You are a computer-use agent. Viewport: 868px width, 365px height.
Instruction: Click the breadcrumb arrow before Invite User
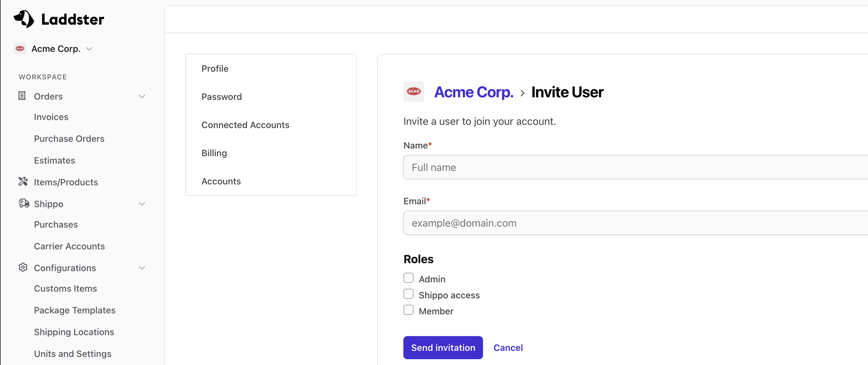(x=522, y=93)
